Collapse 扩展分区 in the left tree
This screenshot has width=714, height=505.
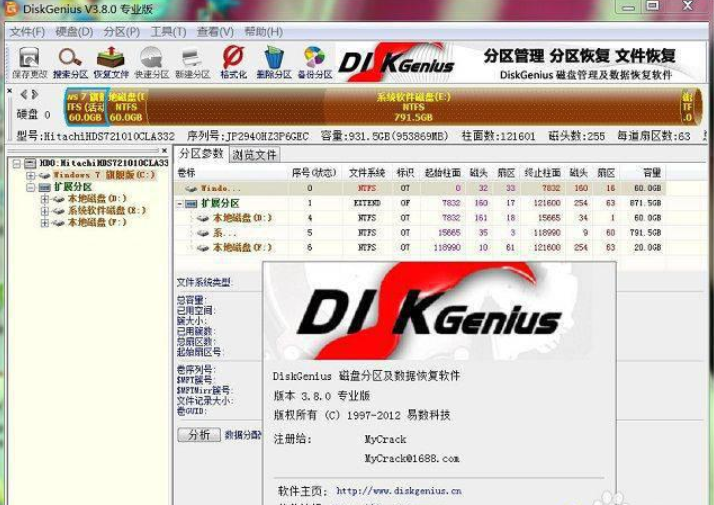(x=31, y=187)
